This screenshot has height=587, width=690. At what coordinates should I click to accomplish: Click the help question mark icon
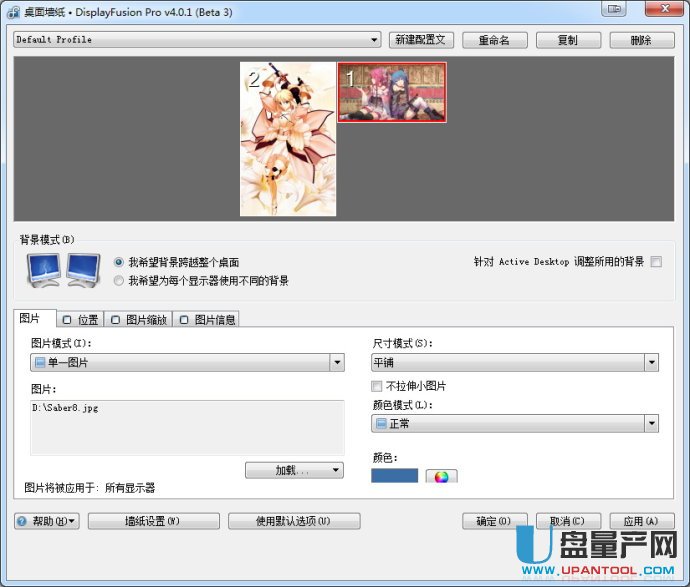coord(23,521)
